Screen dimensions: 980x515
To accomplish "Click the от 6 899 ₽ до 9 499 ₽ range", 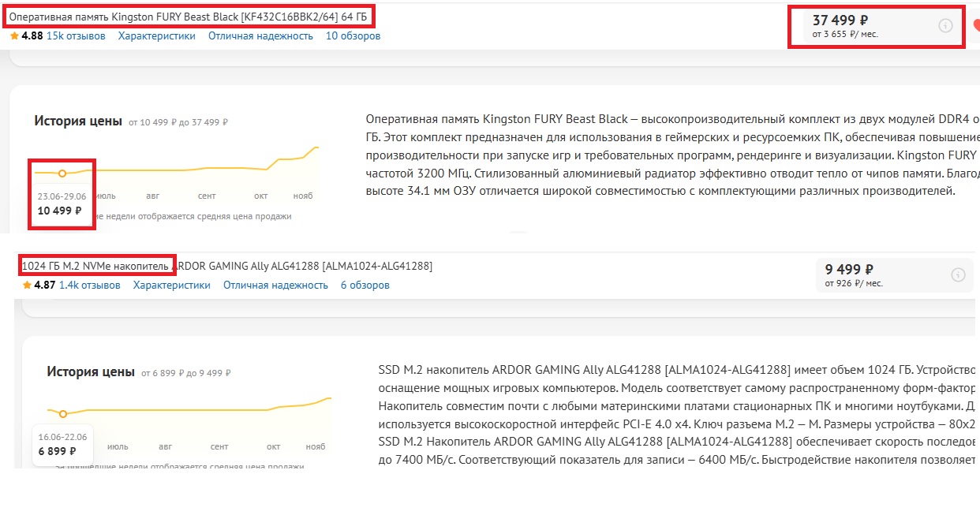I will tap(186, 373).
